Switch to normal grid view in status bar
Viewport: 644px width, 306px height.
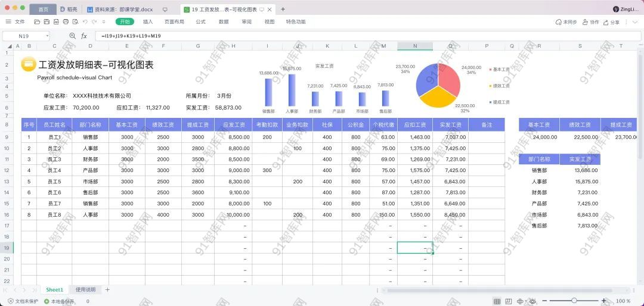click(x=497, y=301)
